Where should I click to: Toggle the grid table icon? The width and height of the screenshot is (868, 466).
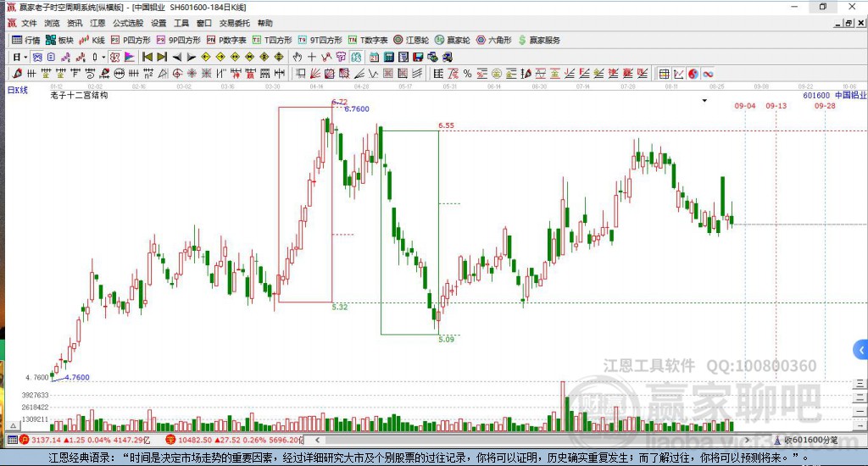(665, 74)
